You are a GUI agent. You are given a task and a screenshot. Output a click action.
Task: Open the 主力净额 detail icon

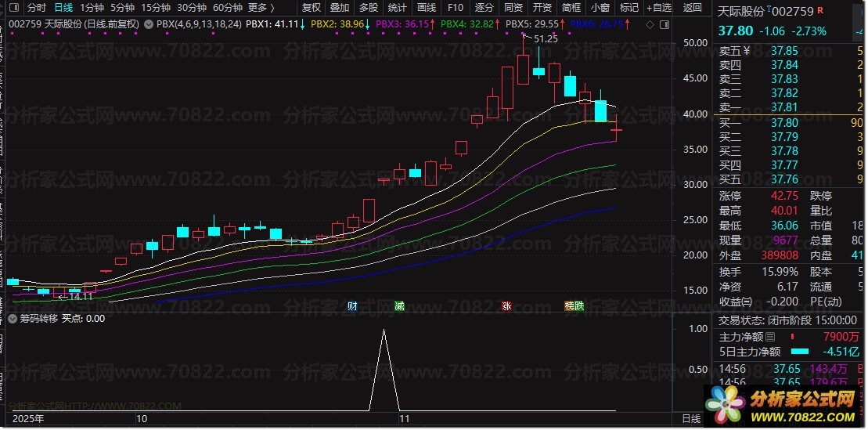pyautogui.click(x=769, y=337)
